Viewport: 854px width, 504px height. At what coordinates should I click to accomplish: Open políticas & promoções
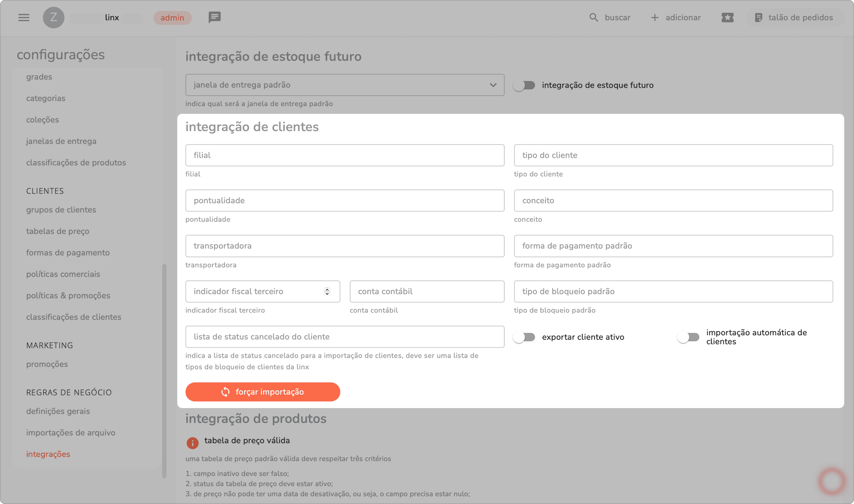point(68,296)
